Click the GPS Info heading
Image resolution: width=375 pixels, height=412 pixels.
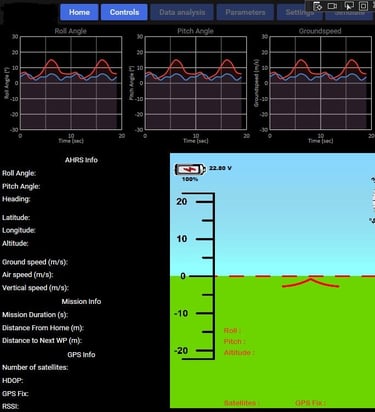81,355
